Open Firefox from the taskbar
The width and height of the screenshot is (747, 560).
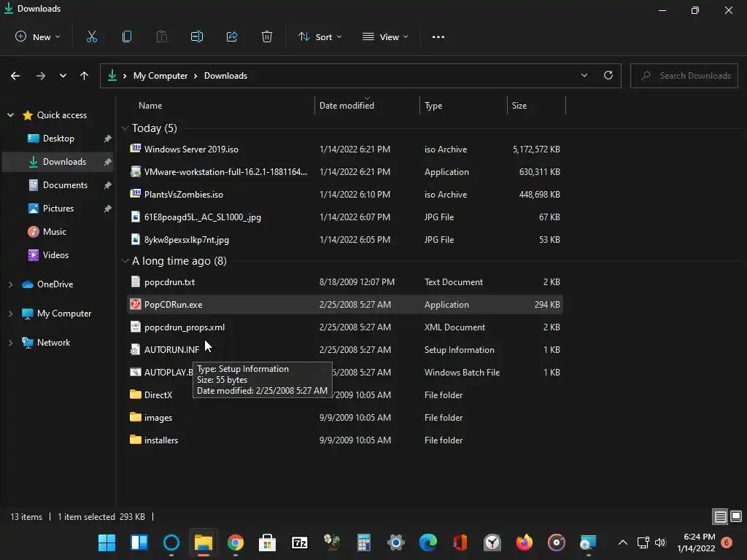524,542
